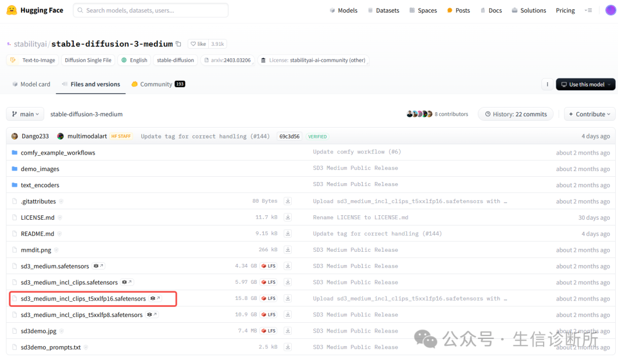
Task: Click the Hugging Face logo icon
Action: pyautogui.click(x=12, y=10)
